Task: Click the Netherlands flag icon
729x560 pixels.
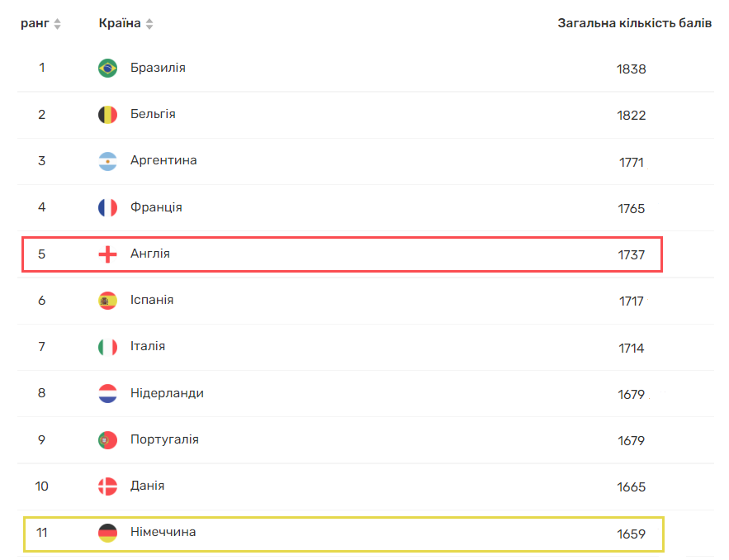Action: point(107,394)
